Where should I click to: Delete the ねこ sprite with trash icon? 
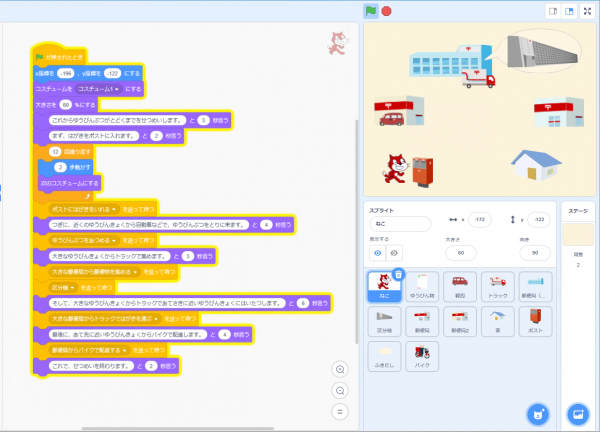[x=398, y=274]
